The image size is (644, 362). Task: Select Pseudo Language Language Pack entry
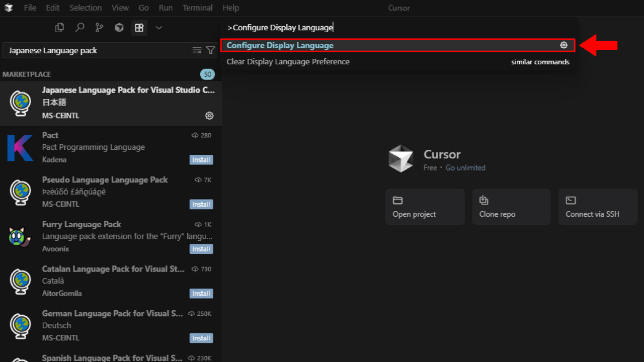(x=111, y=193)
